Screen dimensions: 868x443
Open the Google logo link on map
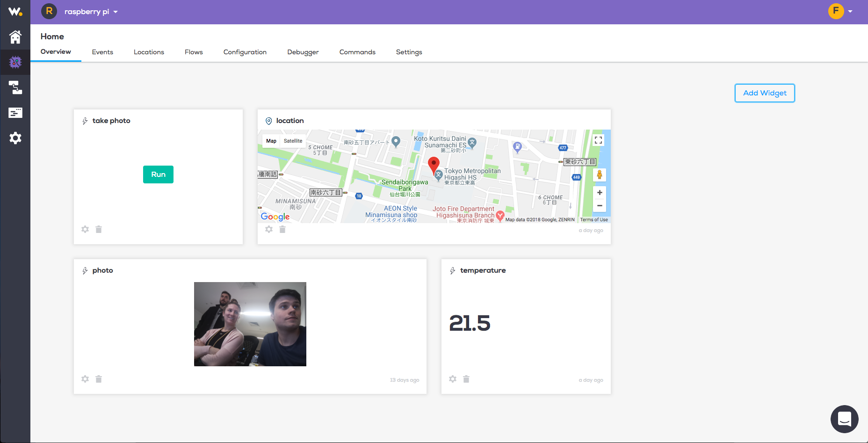275,217
